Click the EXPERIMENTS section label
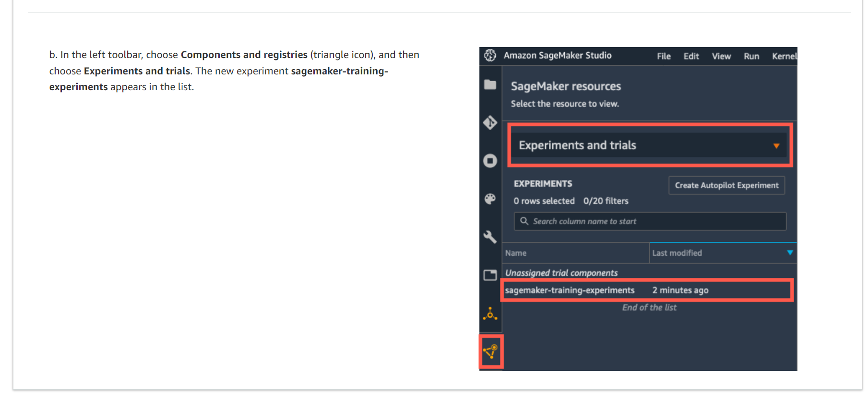 tap(543, 184)
